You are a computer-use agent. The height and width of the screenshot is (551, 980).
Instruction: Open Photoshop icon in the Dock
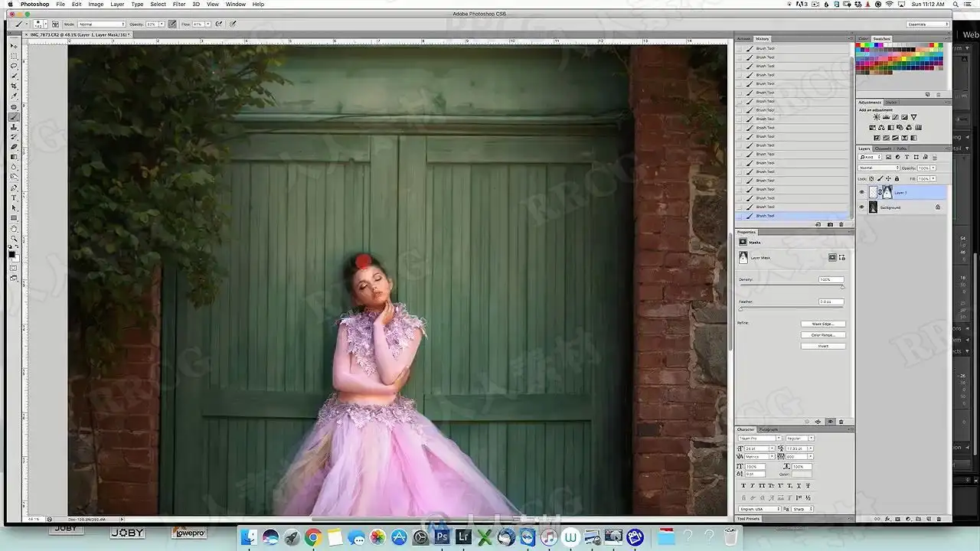point(442,537)
